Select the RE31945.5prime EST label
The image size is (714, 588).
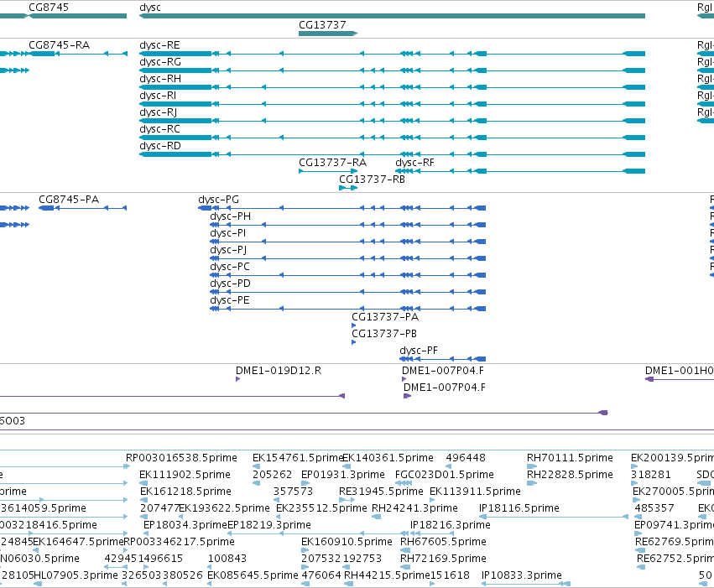coord(381,492)
